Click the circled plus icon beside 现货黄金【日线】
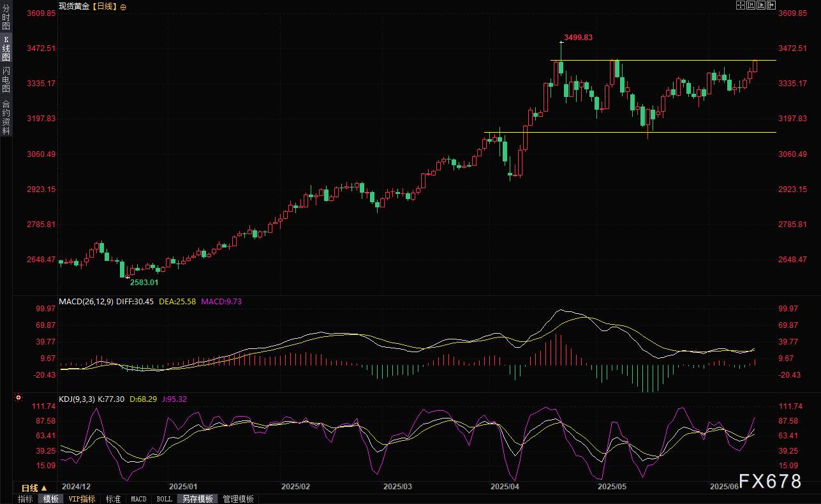821x504 pixels. coord(123,6)
